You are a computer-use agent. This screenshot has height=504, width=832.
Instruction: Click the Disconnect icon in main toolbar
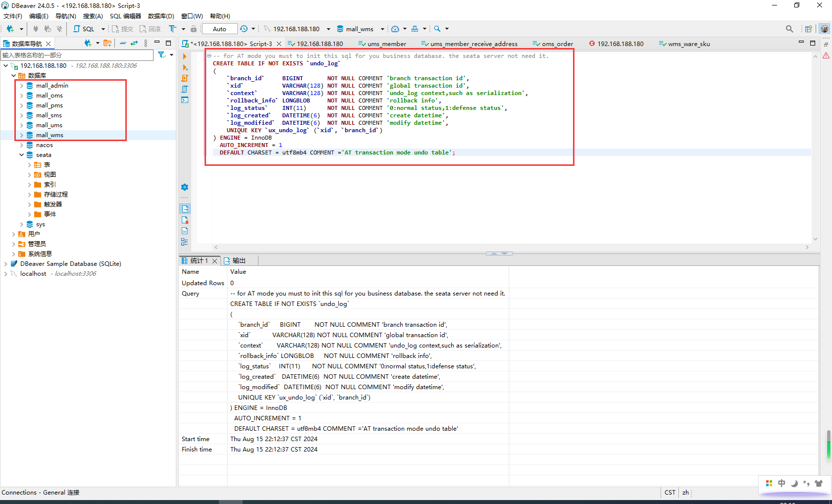coord(59,29)
